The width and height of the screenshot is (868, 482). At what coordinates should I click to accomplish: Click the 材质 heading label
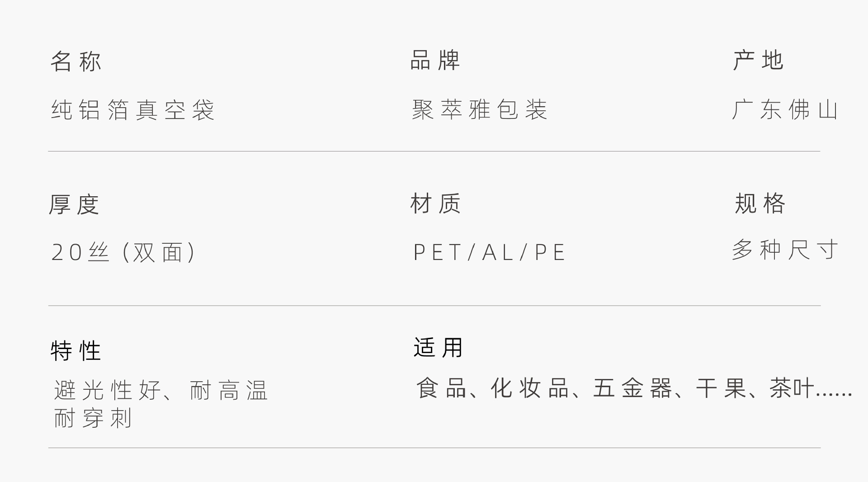435,203
